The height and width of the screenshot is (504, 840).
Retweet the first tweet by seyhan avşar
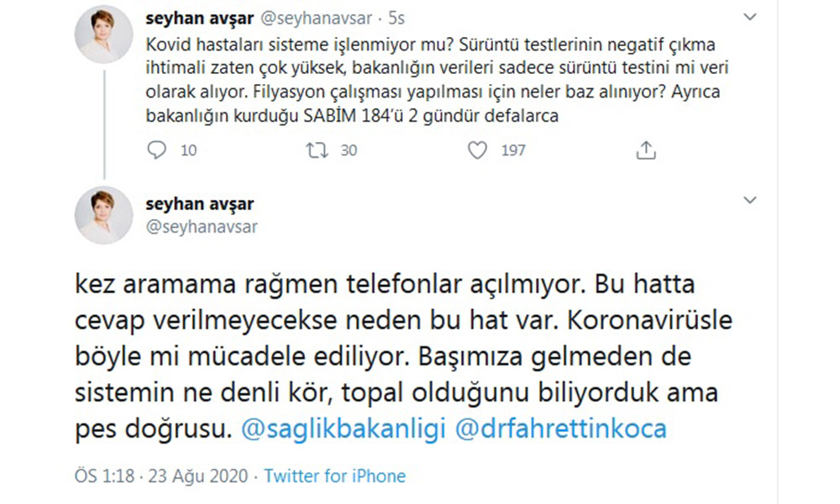[317, 150]
